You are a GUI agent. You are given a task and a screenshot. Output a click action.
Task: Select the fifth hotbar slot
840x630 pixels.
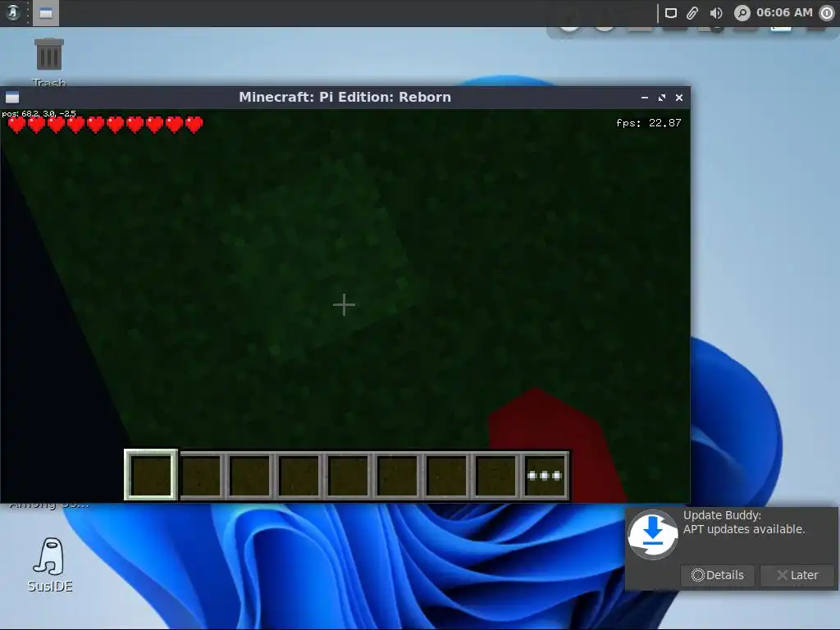point(348,475)
